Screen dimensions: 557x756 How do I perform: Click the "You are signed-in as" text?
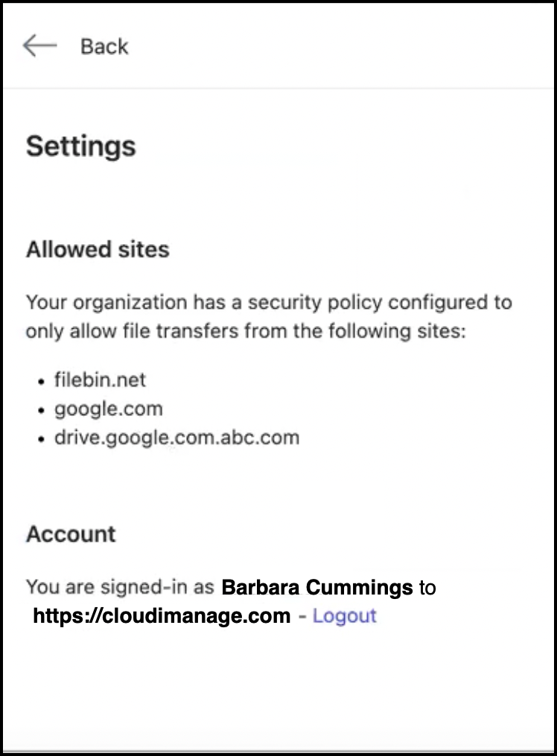(x=120, y=588)
